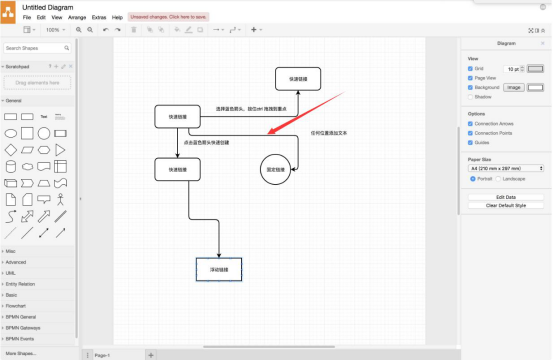Select the diamond shape in General
This screenshot has height=361, width=553.
pyautogui.click(x=11, y=150)
